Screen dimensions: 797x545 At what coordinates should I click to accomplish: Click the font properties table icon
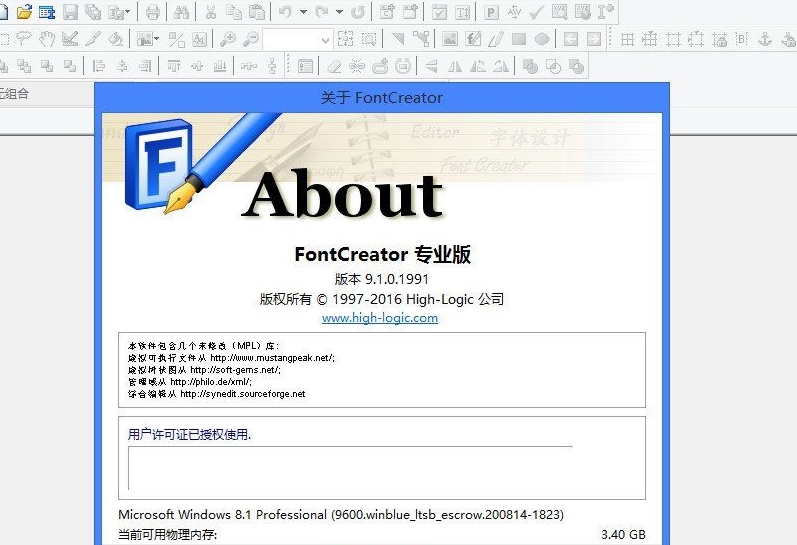[47, 12]
